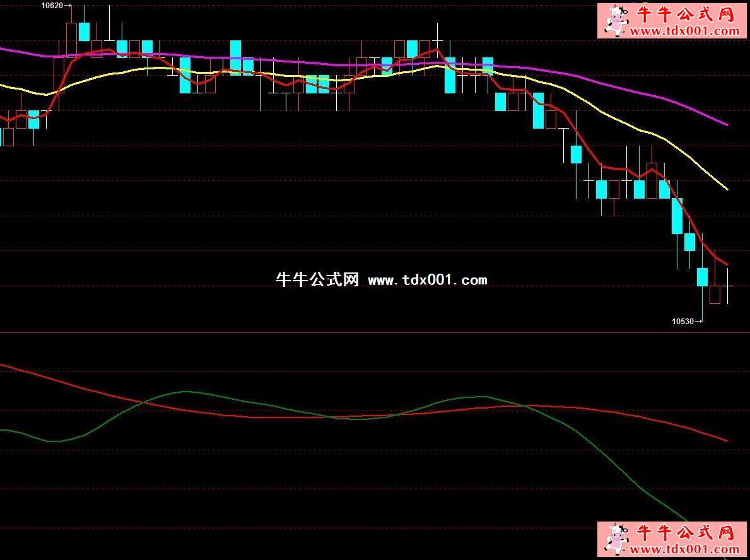Click the cow mascot logo at the top right
750x560 pixels.
tap(616, 20)
